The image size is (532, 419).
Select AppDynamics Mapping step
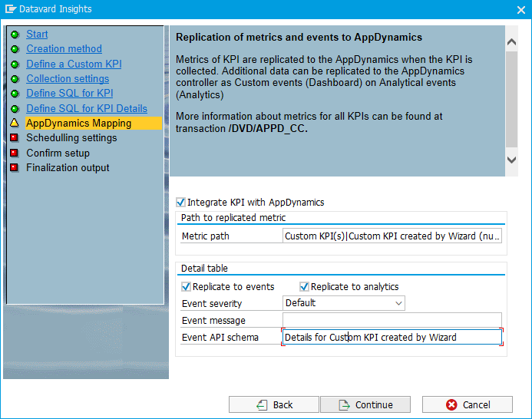[94, 123]
